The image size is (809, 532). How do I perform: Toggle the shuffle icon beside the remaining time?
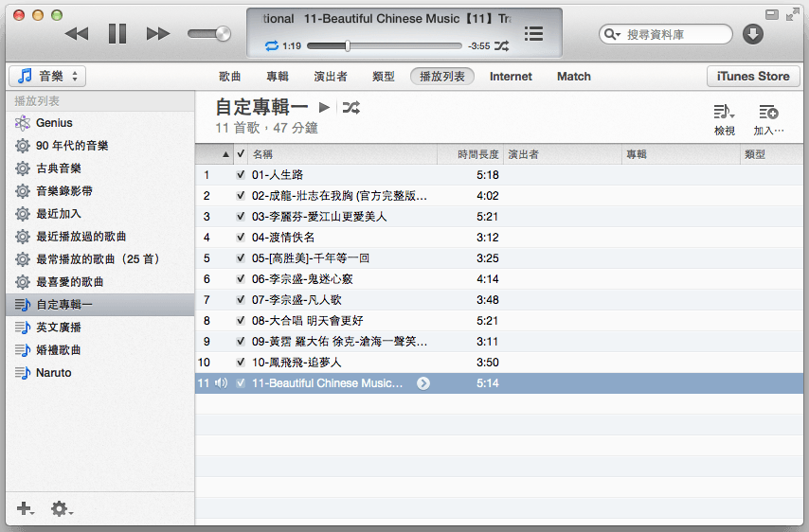[501, 45]
